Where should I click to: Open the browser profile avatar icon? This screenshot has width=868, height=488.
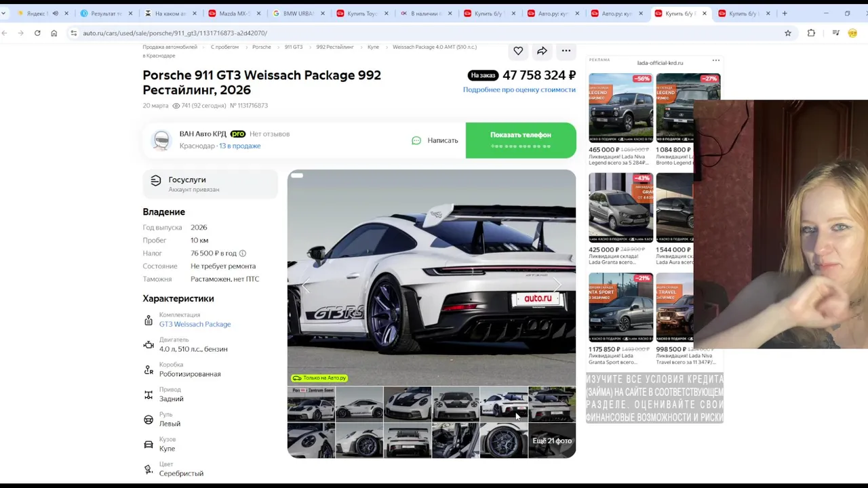pos(852,33)
